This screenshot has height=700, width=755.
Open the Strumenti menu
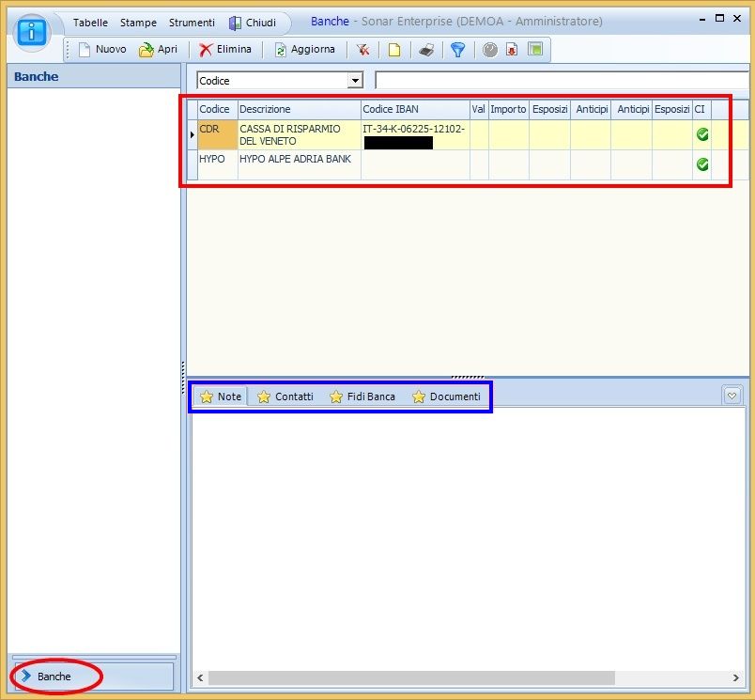point(192,23)
